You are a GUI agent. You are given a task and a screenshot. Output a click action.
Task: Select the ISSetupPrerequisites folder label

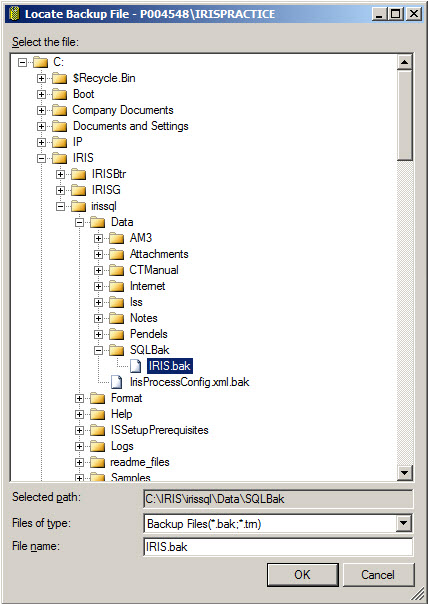click(x=159, y=430)
